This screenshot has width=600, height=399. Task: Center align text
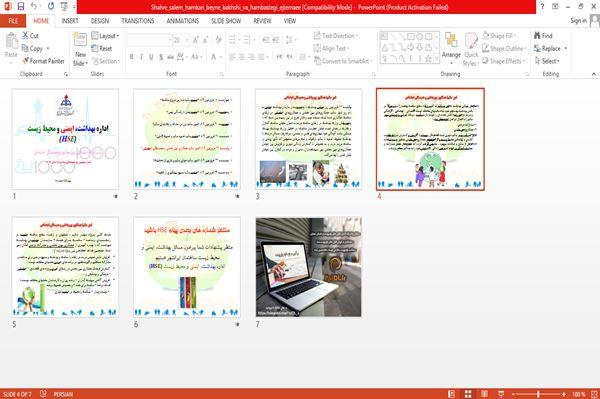click(x=241, y=57)
